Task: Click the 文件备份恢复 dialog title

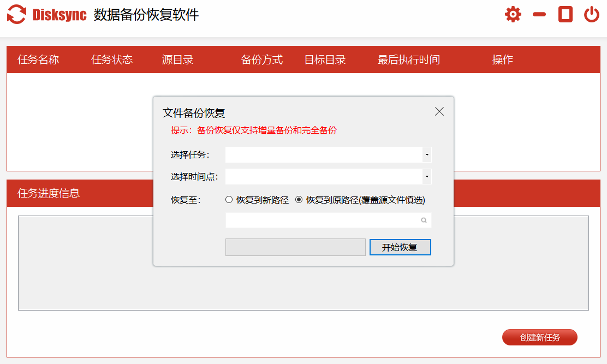Action: 194,113
